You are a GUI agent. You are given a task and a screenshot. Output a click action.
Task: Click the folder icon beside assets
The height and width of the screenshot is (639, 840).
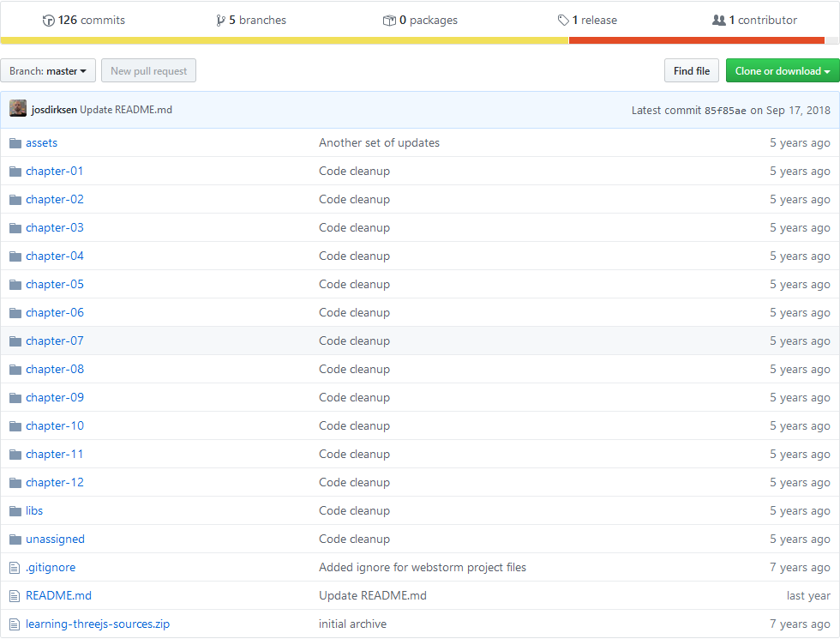[x=15, y=143]
